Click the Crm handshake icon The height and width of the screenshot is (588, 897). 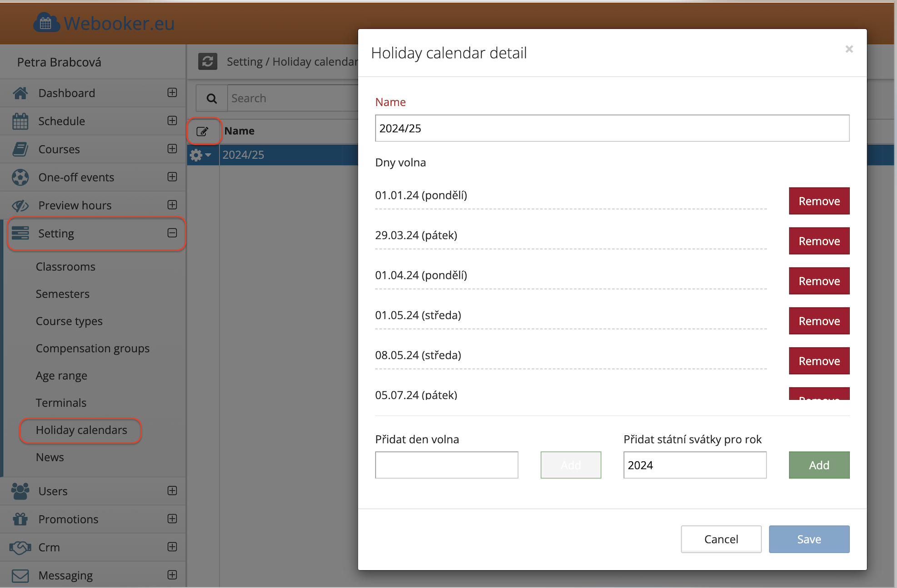point(20,547)
